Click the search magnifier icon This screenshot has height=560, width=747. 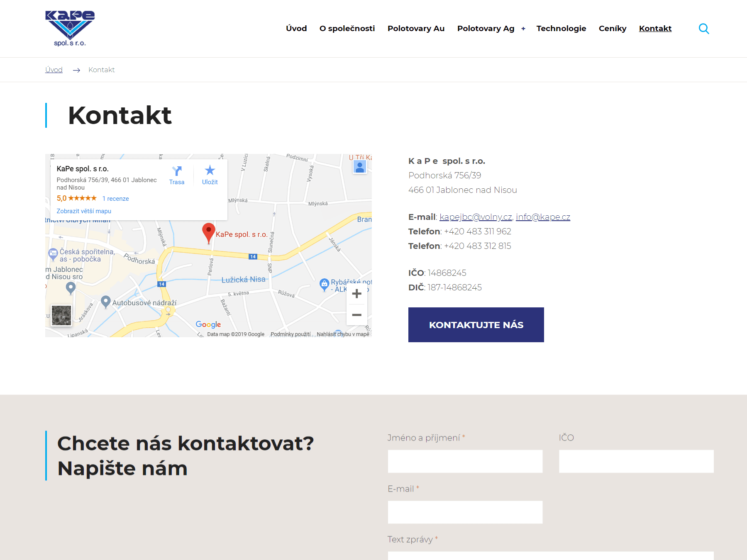pos(704,29)
